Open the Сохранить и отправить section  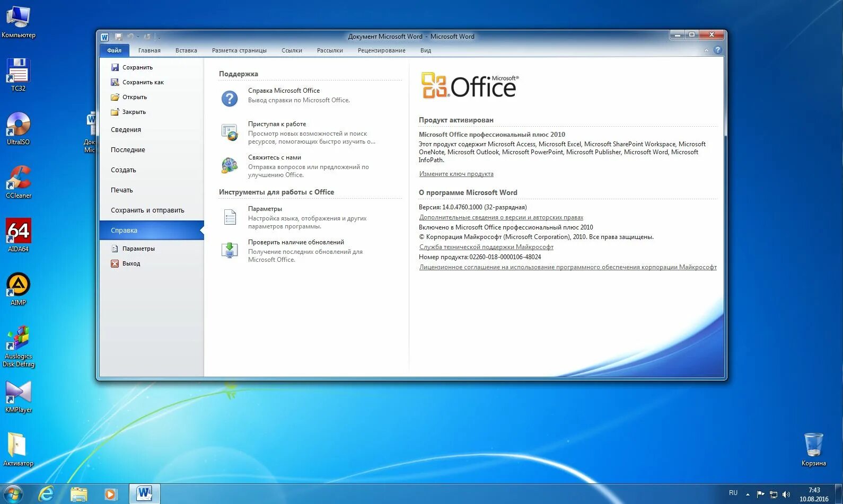pos(147,210)
